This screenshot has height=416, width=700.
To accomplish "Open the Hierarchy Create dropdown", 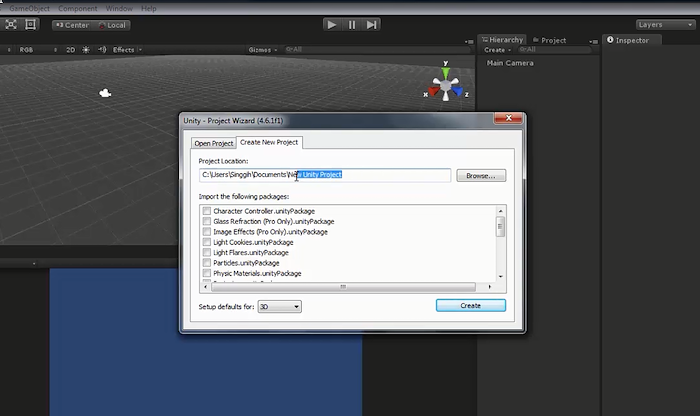I will click(497, 50).
